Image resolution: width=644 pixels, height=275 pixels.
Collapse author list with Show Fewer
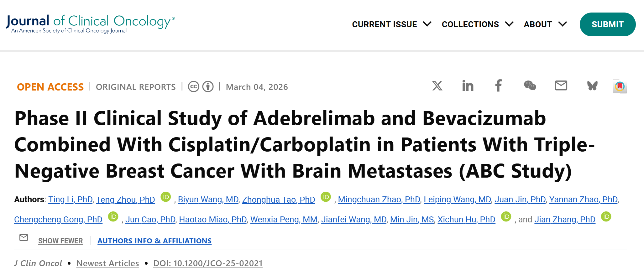[x=60, y=241]
